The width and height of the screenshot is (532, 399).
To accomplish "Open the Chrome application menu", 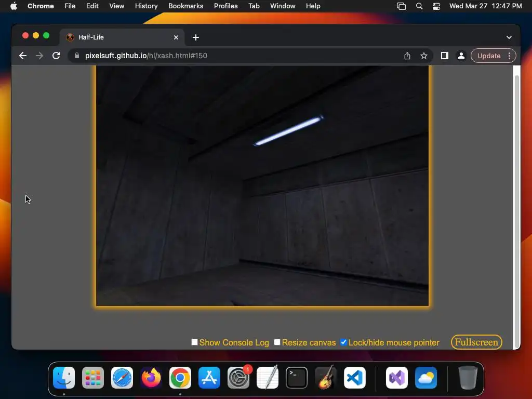I will click(x=41, y=6).
